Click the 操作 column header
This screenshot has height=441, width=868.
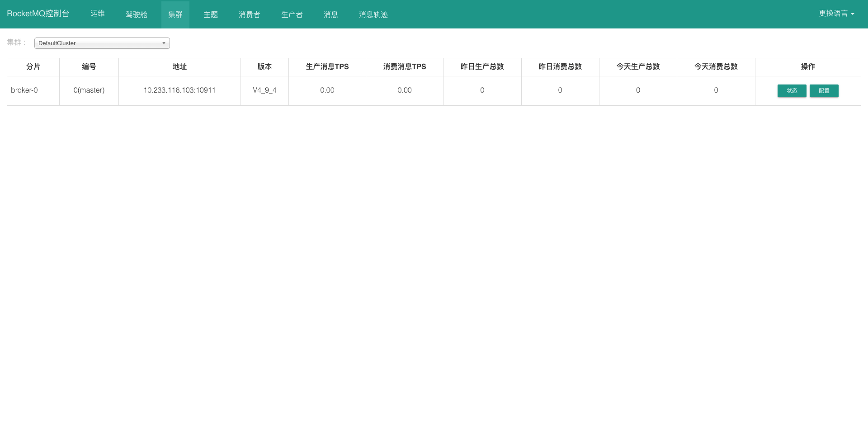[x=808, y=67]
